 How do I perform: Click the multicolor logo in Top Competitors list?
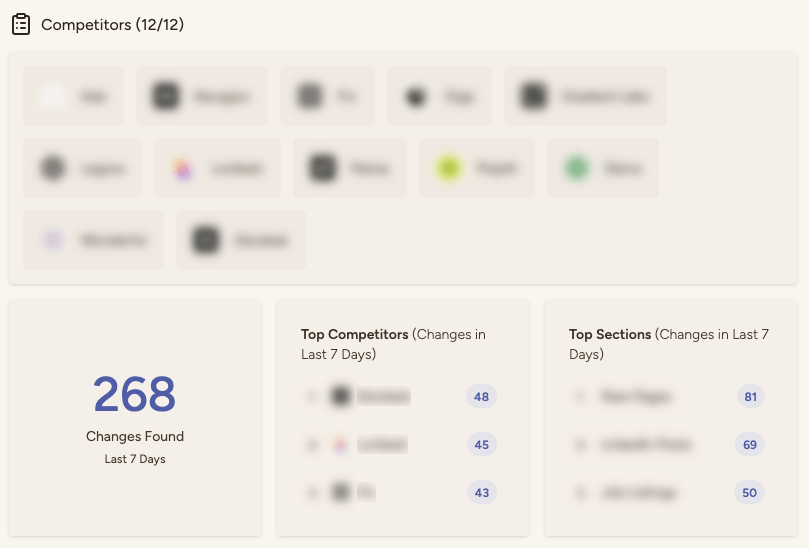(341, 444)
